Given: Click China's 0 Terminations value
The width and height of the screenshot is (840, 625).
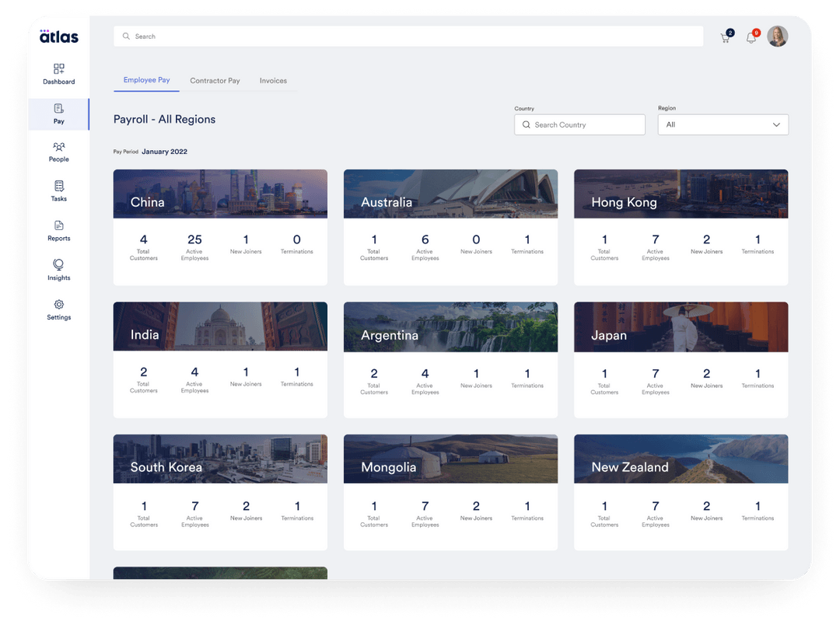Looking at the screenshot, I should [297, 239].
